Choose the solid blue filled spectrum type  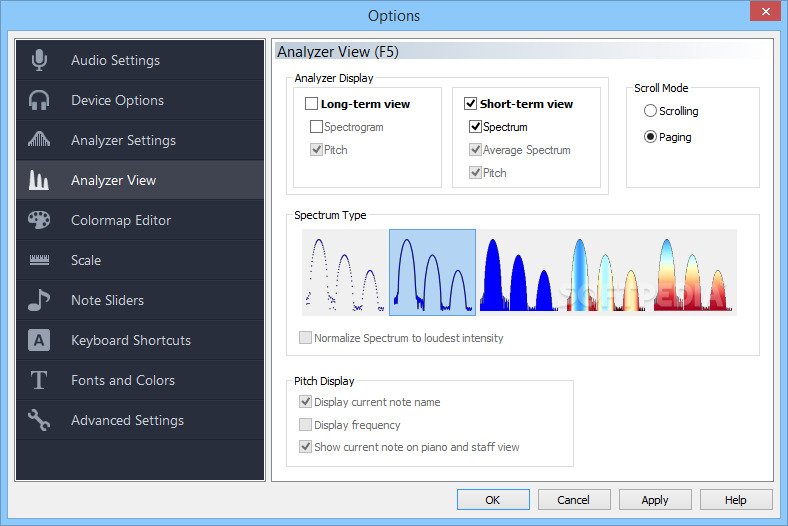[520, 273]
